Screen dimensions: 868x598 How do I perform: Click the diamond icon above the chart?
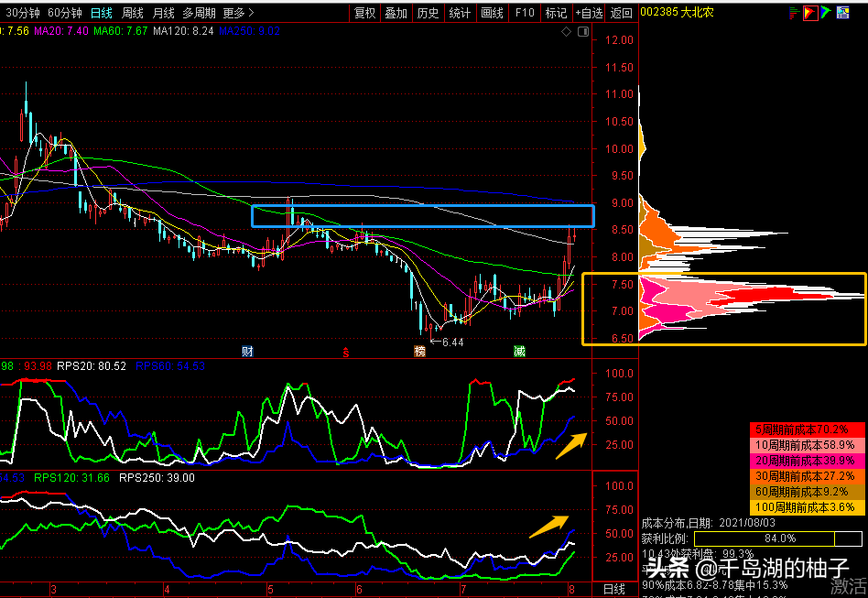[x=565, y=32]
